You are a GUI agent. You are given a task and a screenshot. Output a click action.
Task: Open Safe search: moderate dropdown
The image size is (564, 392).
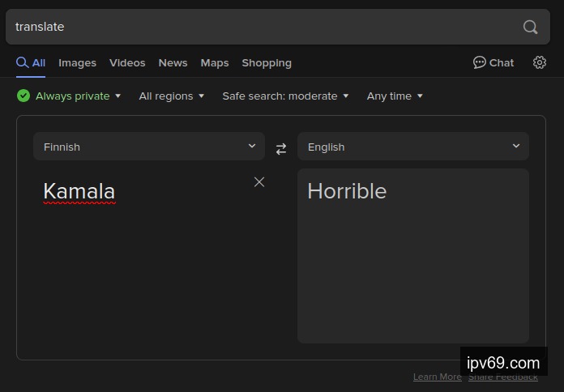pyautogui.click(x=285, y=96)
